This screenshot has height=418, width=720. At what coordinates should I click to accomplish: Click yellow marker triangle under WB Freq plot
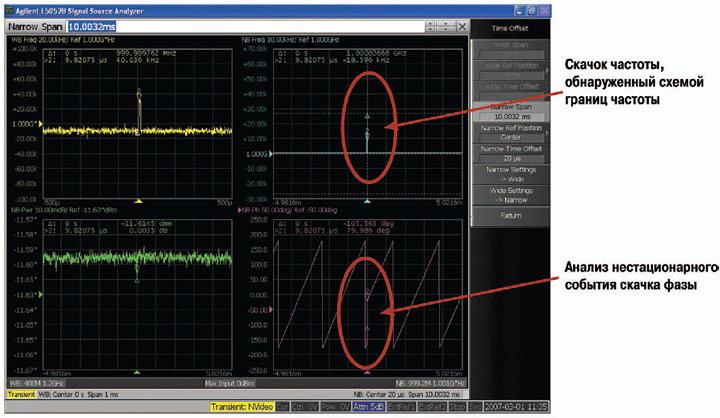(138, 201)
